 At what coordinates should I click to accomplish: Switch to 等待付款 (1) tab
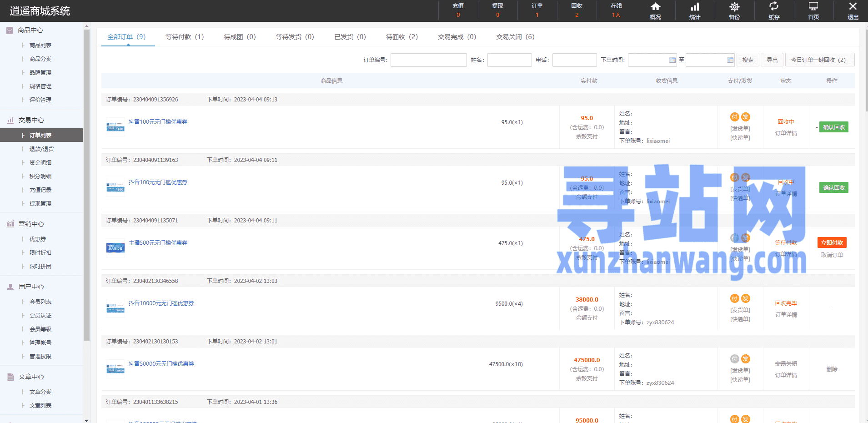point(185,37)
